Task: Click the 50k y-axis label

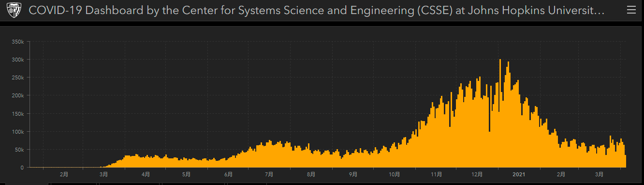Action: pyautogui.click(x=19, y=150)
